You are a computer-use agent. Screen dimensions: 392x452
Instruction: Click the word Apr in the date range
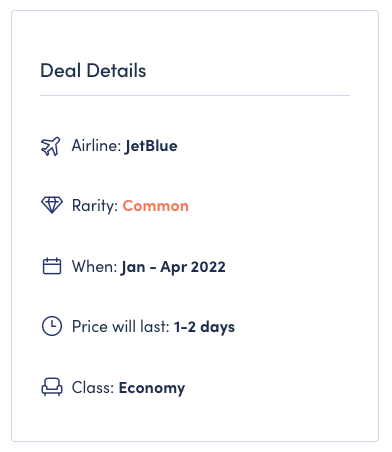click(174, 268)
